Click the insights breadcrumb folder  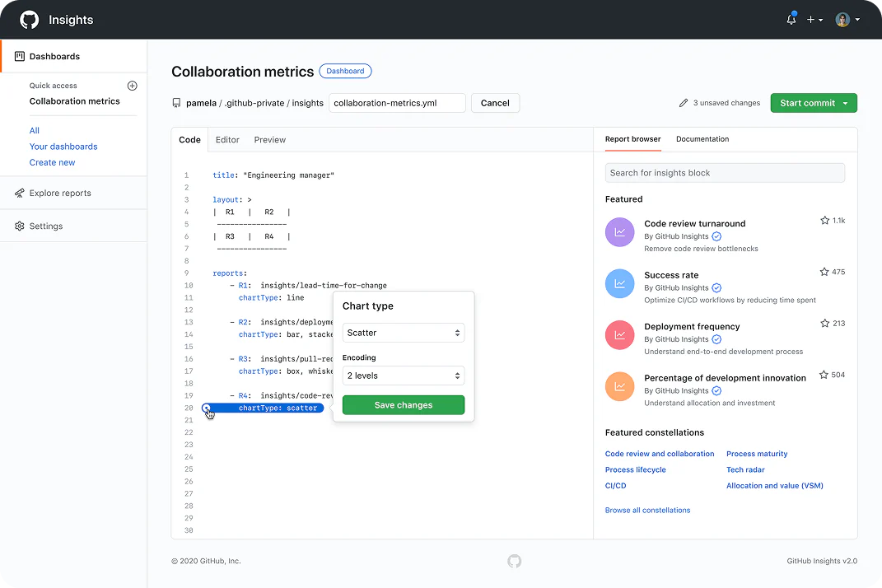308,103
